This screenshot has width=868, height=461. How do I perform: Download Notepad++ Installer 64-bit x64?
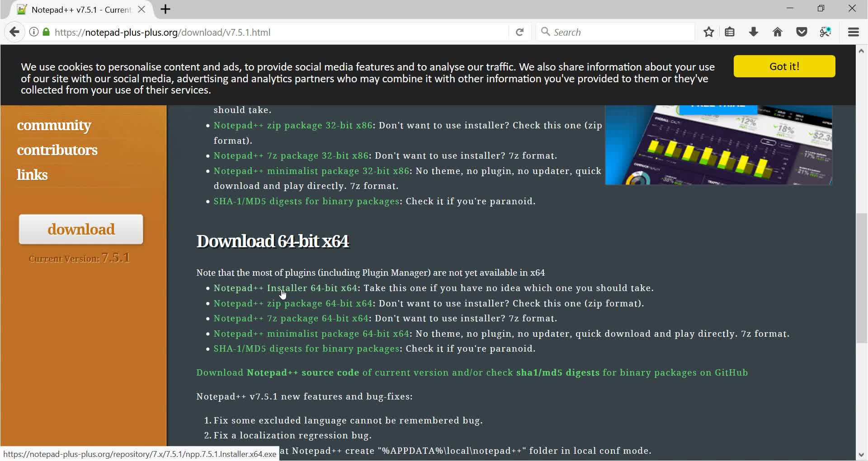(285, 288)
